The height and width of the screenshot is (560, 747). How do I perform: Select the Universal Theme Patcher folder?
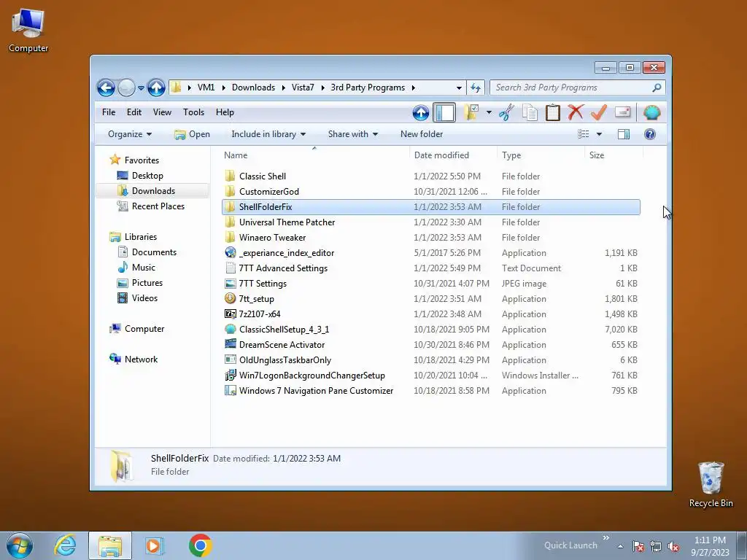tap(430, 222)
